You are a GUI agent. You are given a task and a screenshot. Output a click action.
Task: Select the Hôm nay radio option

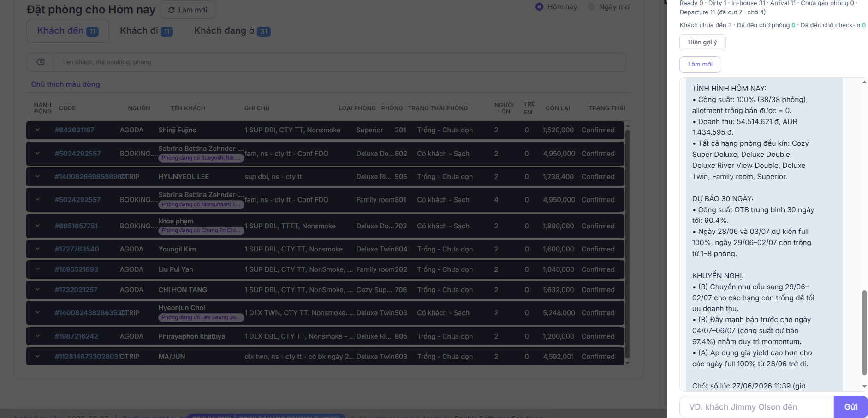coord(539,7)
